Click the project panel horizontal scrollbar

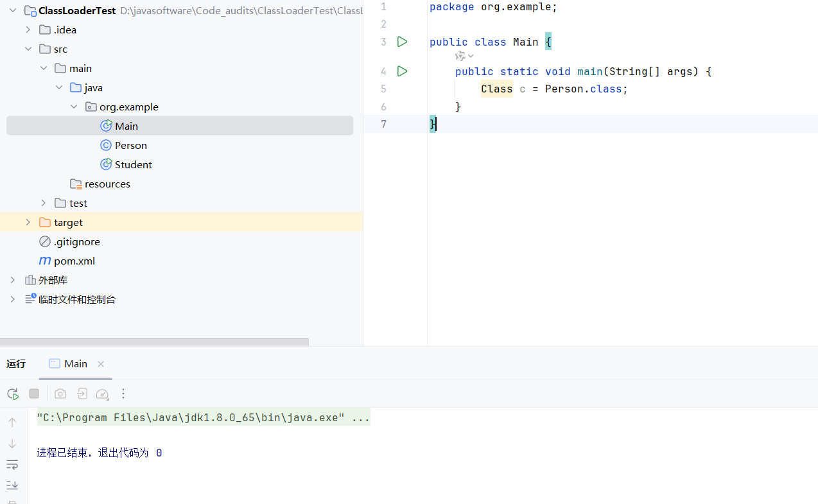tap(154, 342)
